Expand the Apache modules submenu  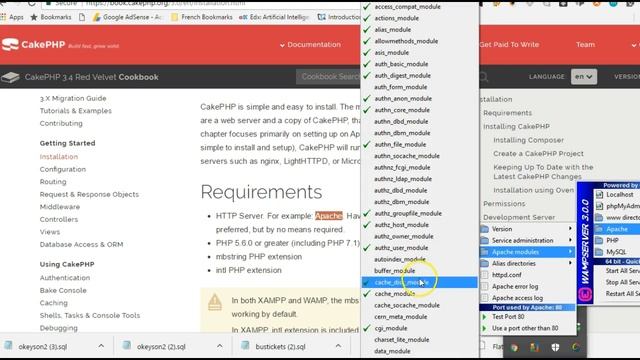coord(527,252)
